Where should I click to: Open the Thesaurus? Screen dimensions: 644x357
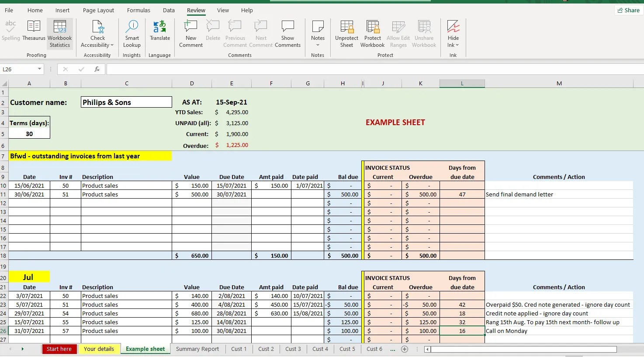34,31
